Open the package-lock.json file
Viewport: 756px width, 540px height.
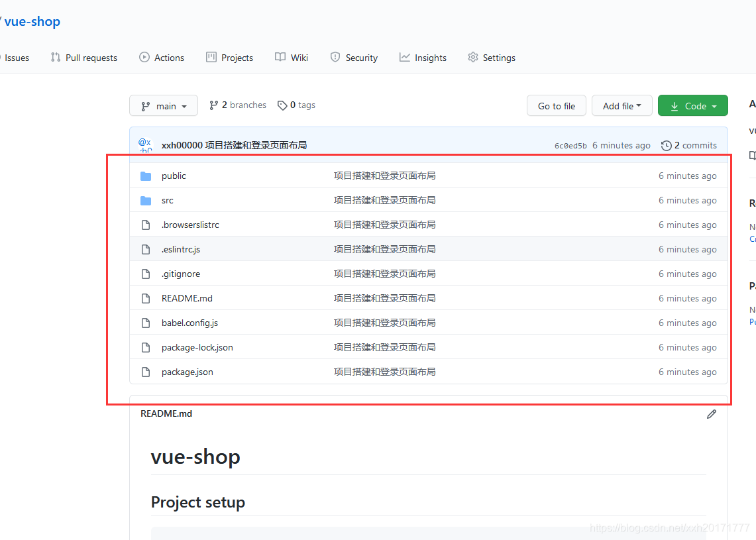(x=197, y=348)
